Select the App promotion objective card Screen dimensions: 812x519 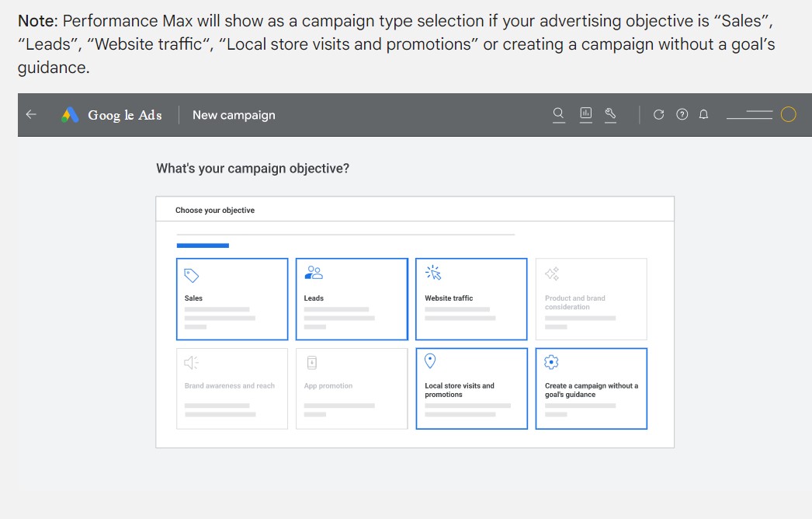[352, 388]
